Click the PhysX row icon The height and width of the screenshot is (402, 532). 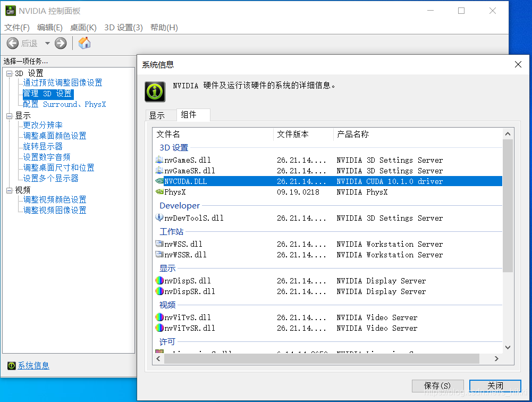point(159,192)
